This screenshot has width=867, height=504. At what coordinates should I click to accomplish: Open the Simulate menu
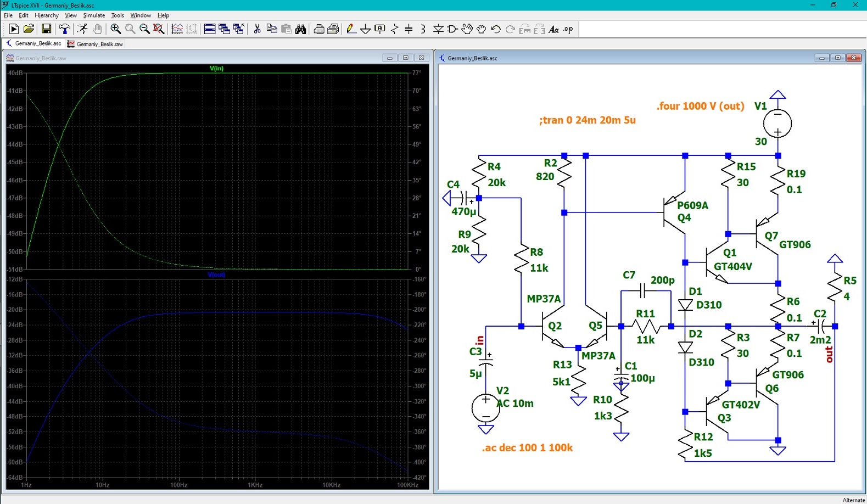[94, 15]
